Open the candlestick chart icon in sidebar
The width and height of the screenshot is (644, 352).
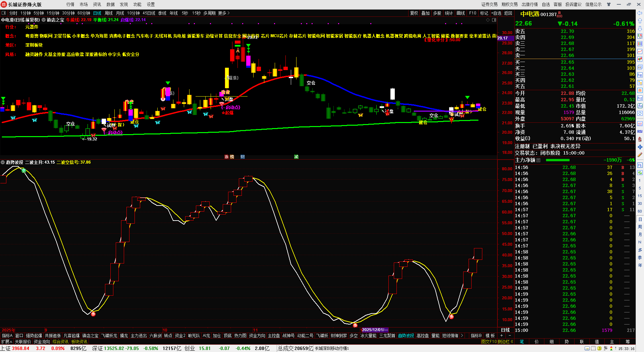(x=640, y=59)
